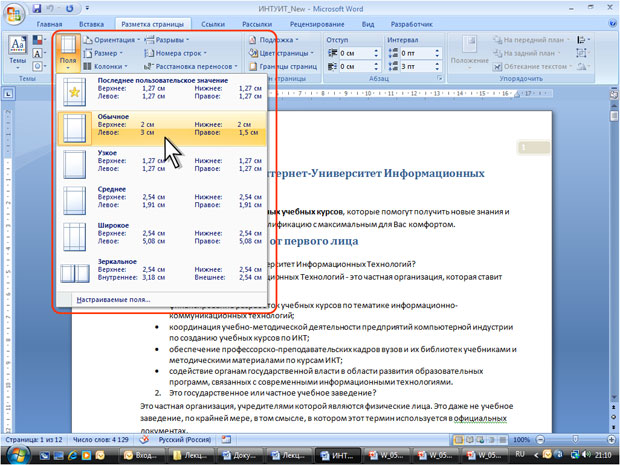
Task: Click the zoom out minus icon
Action: (x=541, y=439)
